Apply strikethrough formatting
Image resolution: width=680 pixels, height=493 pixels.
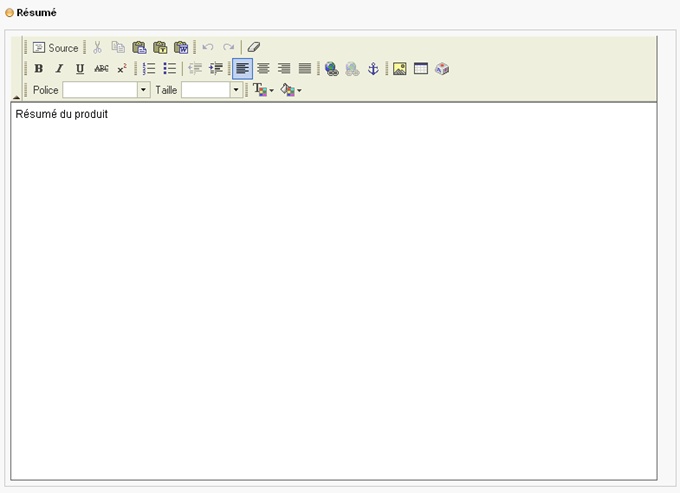click(x=101, y=69)
